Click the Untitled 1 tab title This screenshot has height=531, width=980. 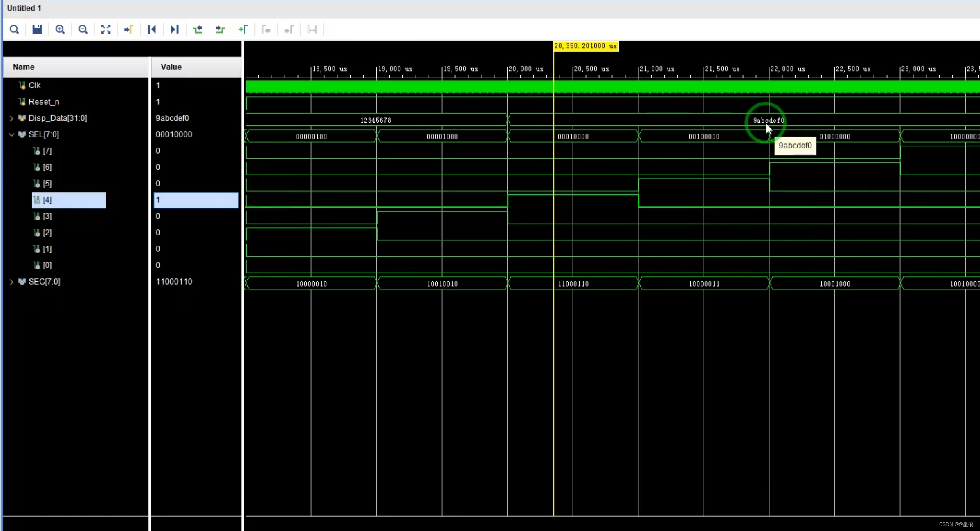(24, 8)
